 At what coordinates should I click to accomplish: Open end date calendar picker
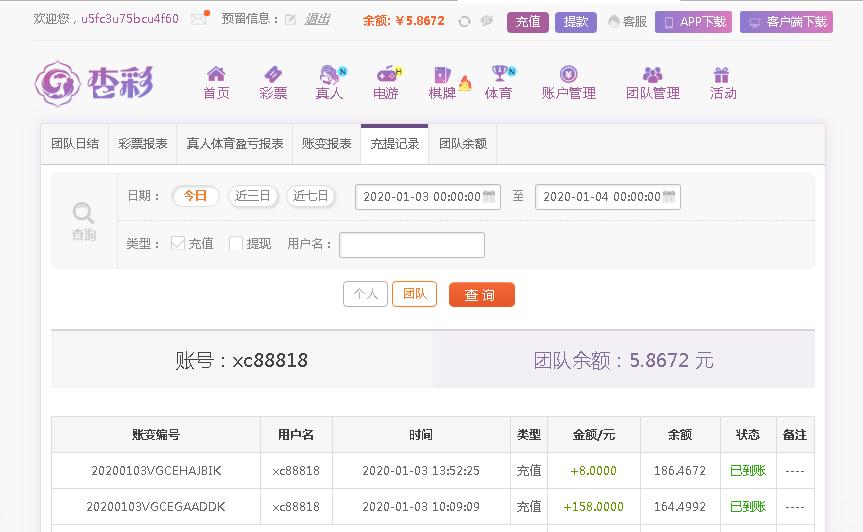point(669,197)
